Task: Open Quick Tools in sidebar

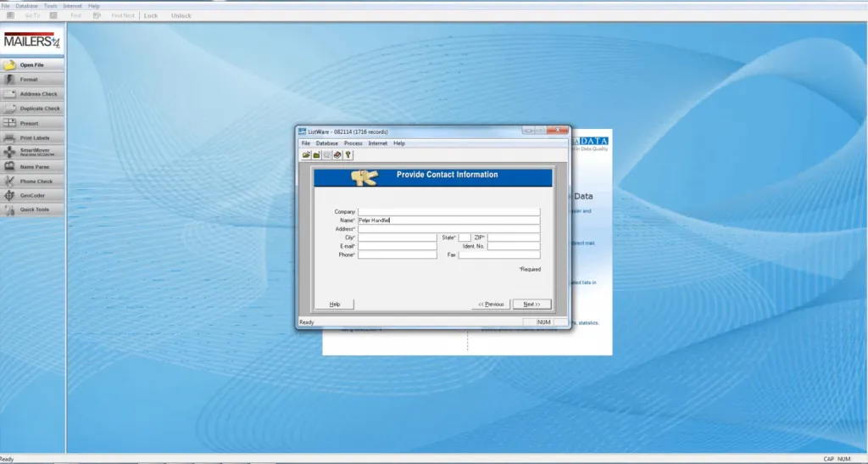Action: pyautogui.click(x=32, y=210)
